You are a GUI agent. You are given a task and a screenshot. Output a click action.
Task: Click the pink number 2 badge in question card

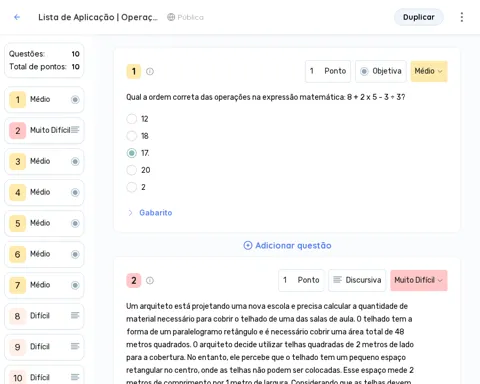[134, 280]
